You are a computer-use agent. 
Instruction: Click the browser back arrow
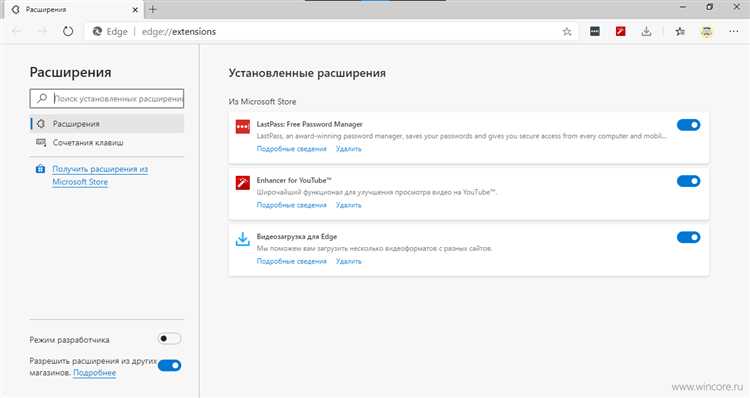(x=17, y=32)
